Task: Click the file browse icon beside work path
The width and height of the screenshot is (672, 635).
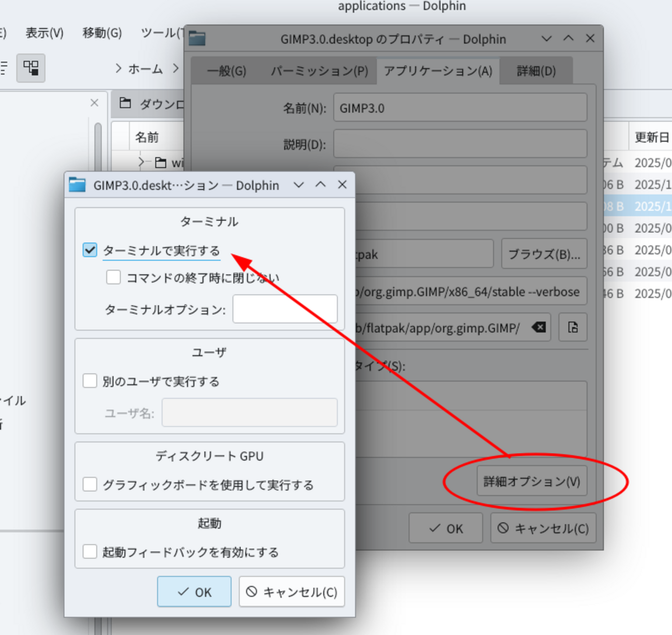Action: coord(573,327)
